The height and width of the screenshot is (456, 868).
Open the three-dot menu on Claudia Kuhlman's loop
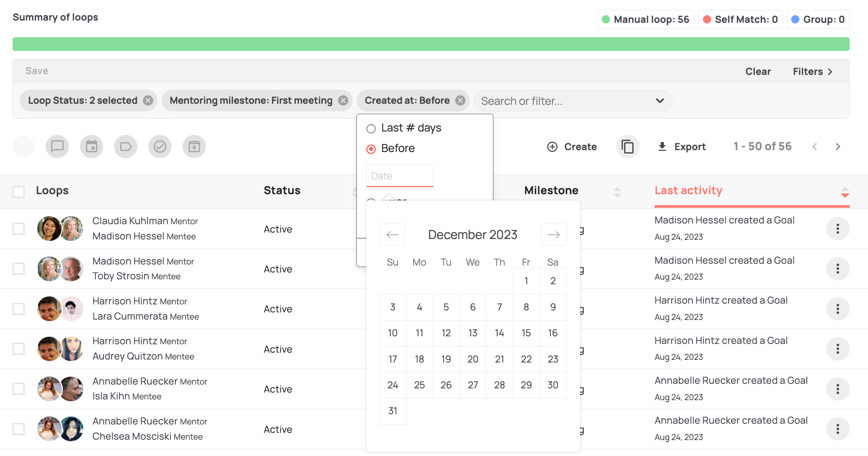(x=838, y=228)
